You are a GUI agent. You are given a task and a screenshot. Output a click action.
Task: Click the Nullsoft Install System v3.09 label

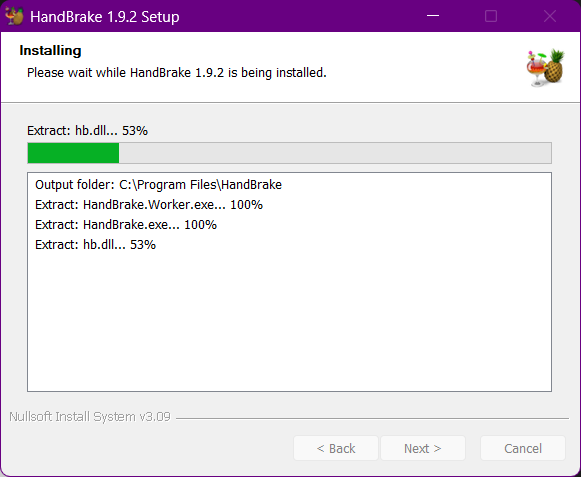[x=90, y=417]
